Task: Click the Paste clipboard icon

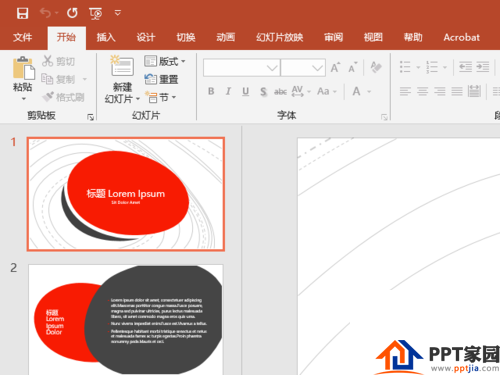Action: [23, 69]
